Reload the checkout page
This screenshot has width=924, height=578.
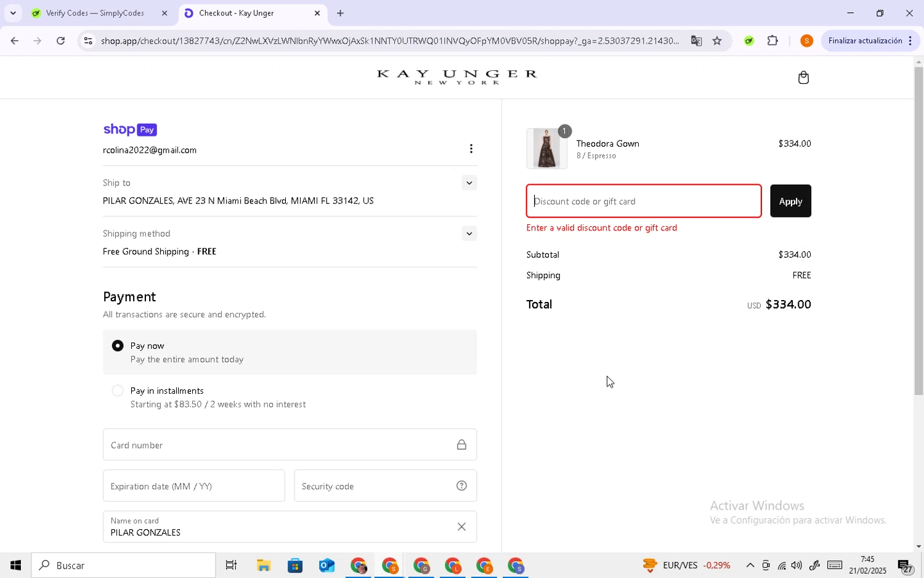60,41
